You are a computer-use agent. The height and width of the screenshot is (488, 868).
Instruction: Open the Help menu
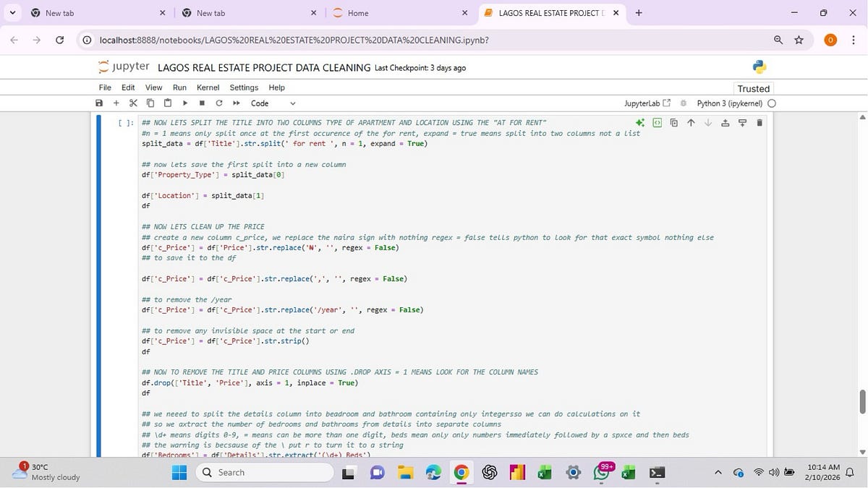coord(276,87)
